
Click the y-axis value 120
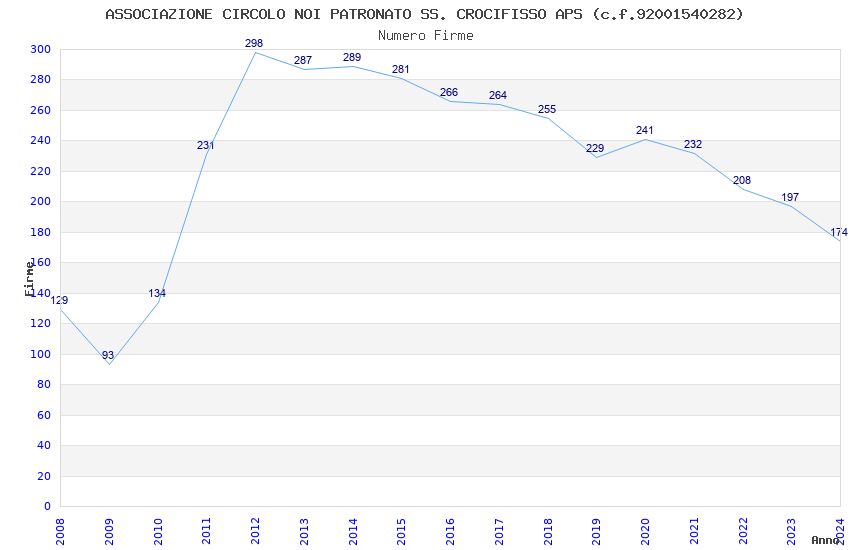click(x=41, y=323)
